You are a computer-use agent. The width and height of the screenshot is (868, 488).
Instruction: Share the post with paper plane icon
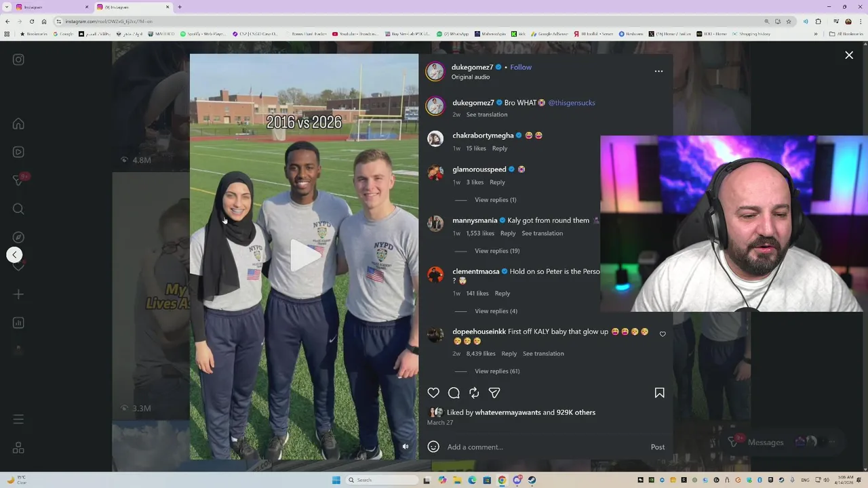[494, 392]
